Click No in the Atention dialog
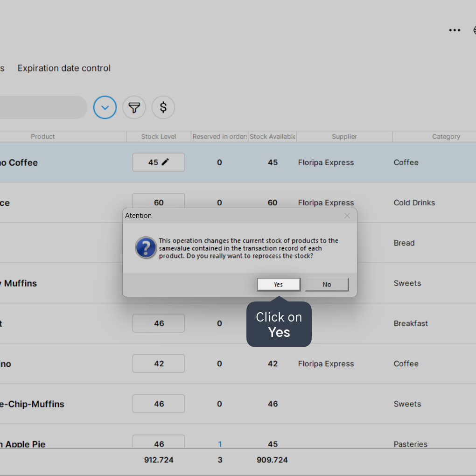This screenshot has height=476, width=476. point(327,285)
